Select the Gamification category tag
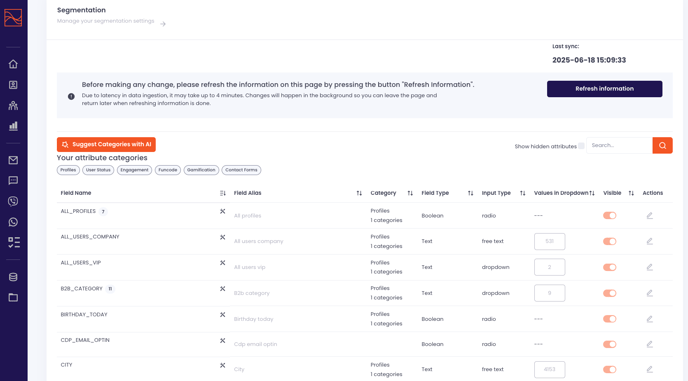The image size is (688, 381). pyautogui.click(x=201, y=170)
